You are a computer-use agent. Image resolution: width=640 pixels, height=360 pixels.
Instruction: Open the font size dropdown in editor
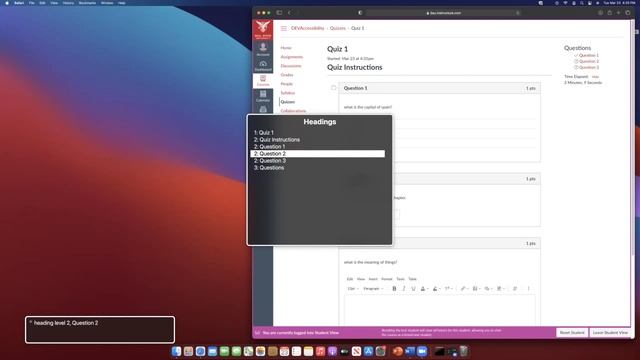point(353,289)
